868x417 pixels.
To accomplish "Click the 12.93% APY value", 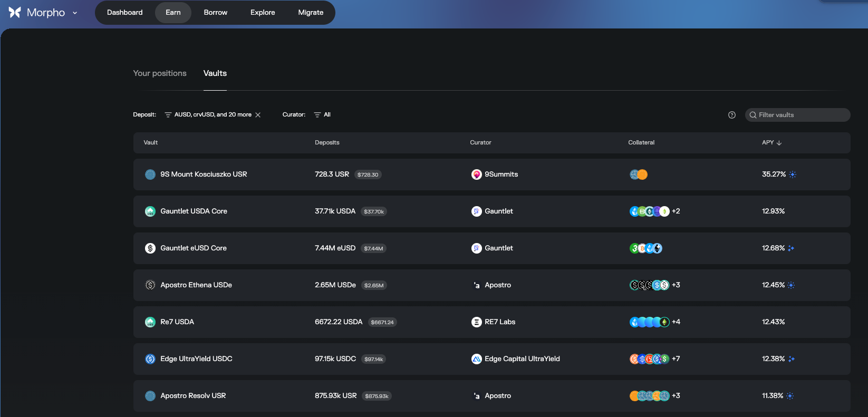I will (x=773, y=211).
